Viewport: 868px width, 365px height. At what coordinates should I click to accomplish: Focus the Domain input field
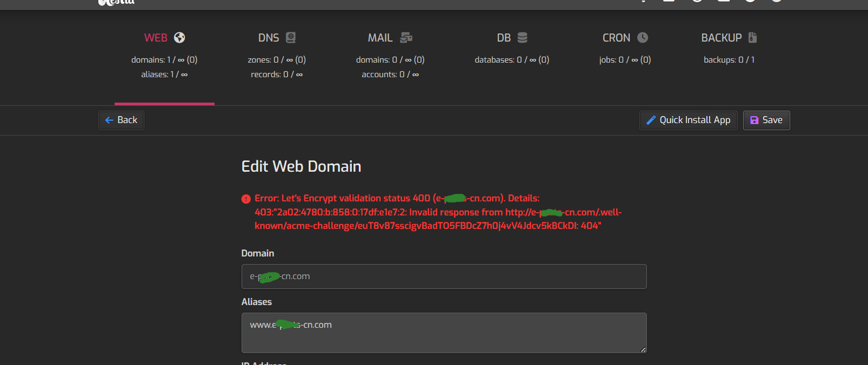click(x=444, y=276)
